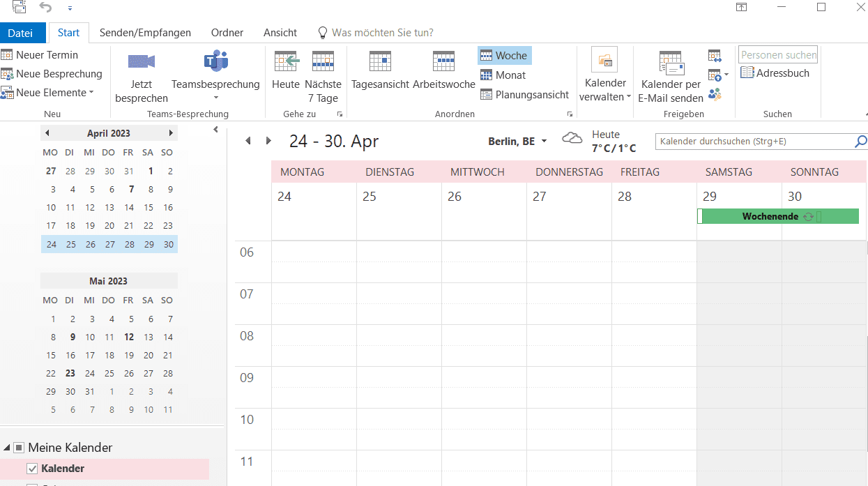Deselect the active Woche view toggle

coord(504,54)
